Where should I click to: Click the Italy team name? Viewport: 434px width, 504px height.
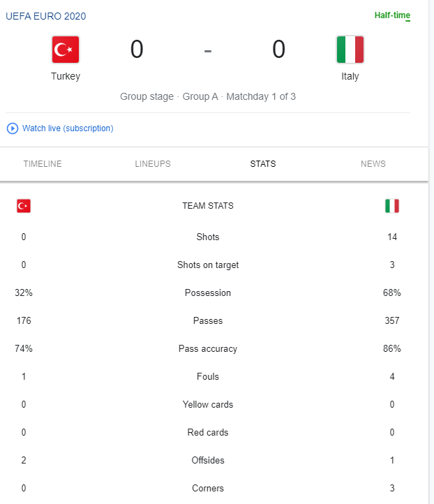[350, 77]
